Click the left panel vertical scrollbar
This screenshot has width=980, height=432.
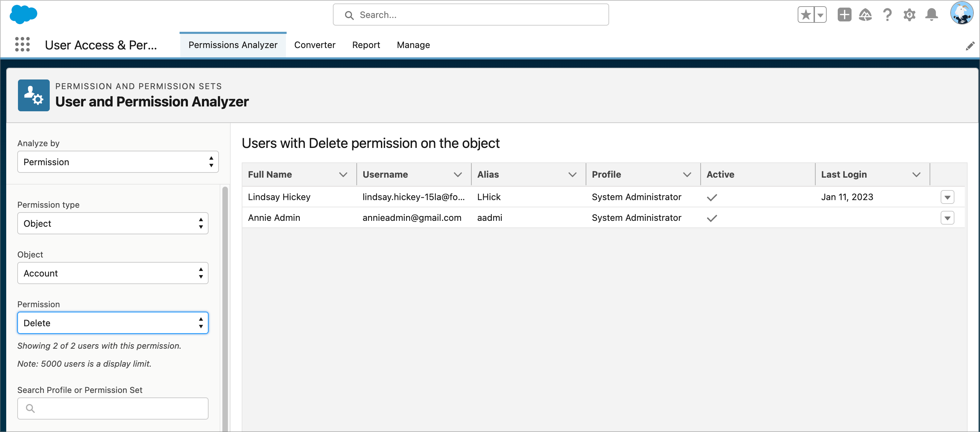coord(225,309)
